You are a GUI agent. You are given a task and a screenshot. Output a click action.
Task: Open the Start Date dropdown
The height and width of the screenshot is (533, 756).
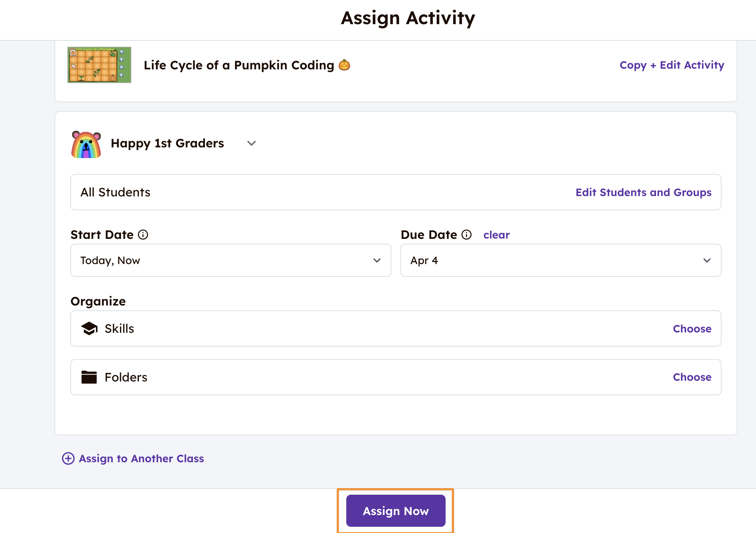[230, 260]
